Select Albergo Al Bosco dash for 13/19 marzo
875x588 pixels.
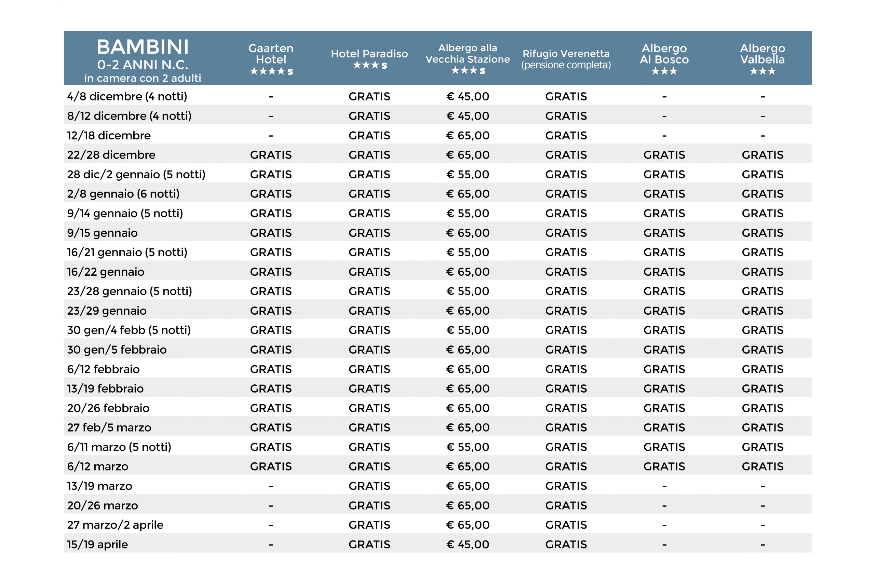664,487
